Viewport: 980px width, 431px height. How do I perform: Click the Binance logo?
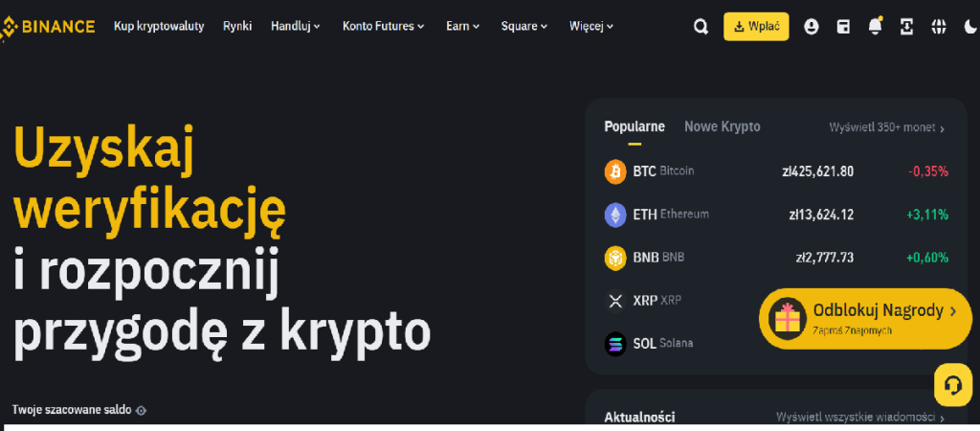(x=48, y=27)
